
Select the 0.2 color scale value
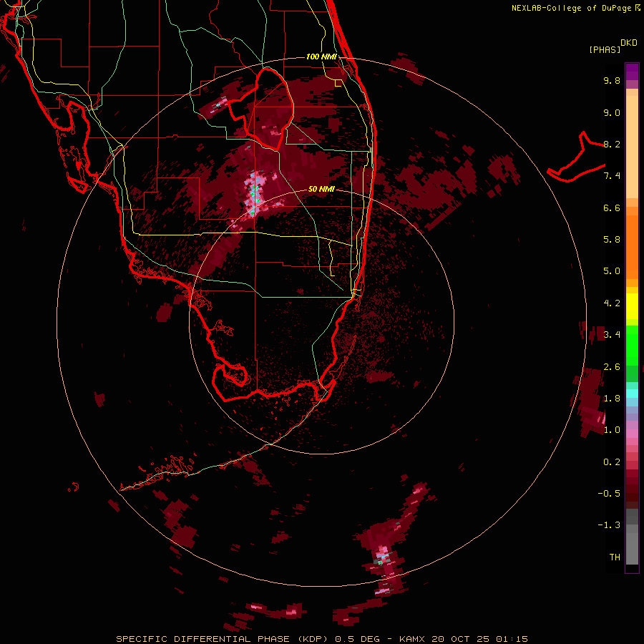612,462
